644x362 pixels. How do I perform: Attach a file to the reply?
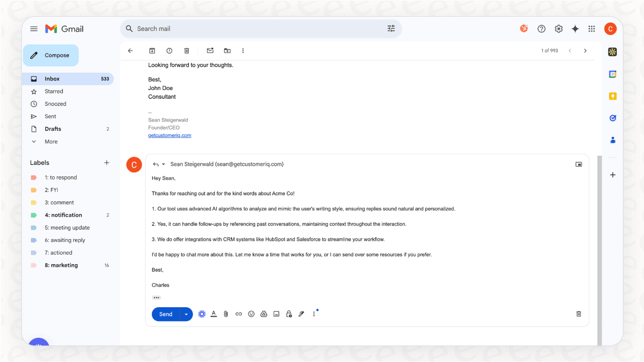point(226,314)
